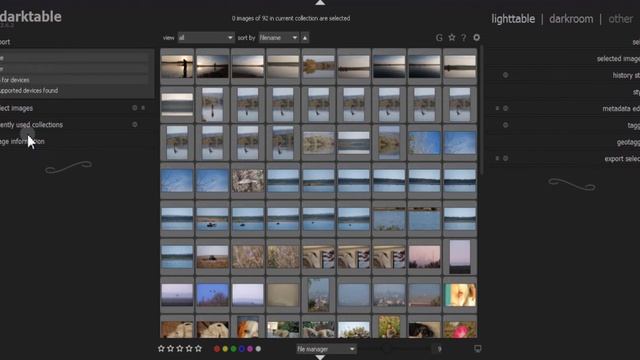Reverse sort order with the arrow button

click(x=305, y=38)
